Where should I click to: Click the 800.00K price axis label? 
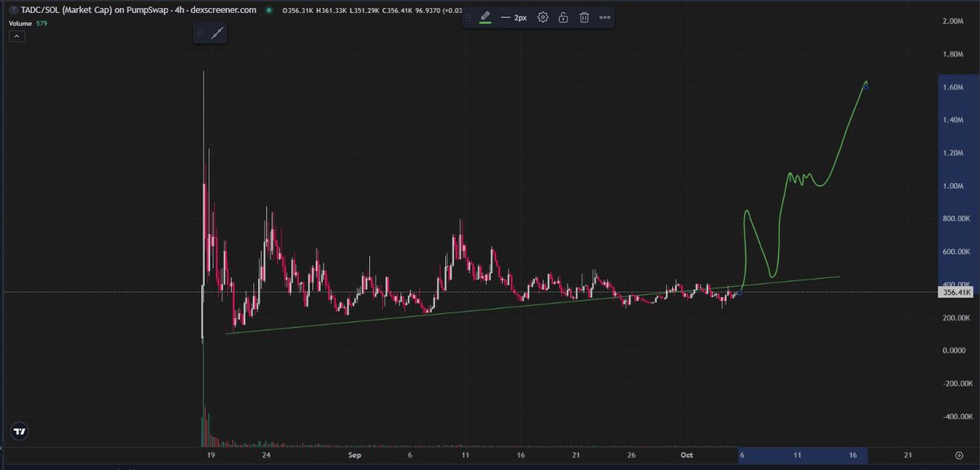[955, 219]
